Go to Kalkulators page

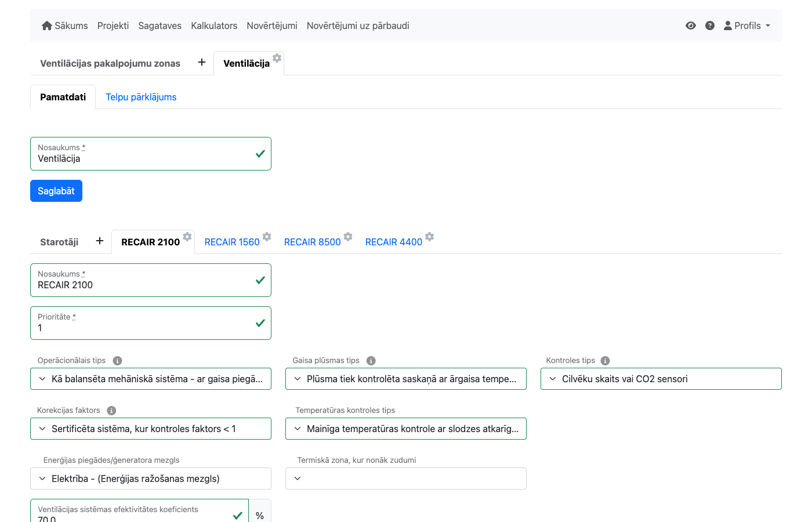pos(214,26)
